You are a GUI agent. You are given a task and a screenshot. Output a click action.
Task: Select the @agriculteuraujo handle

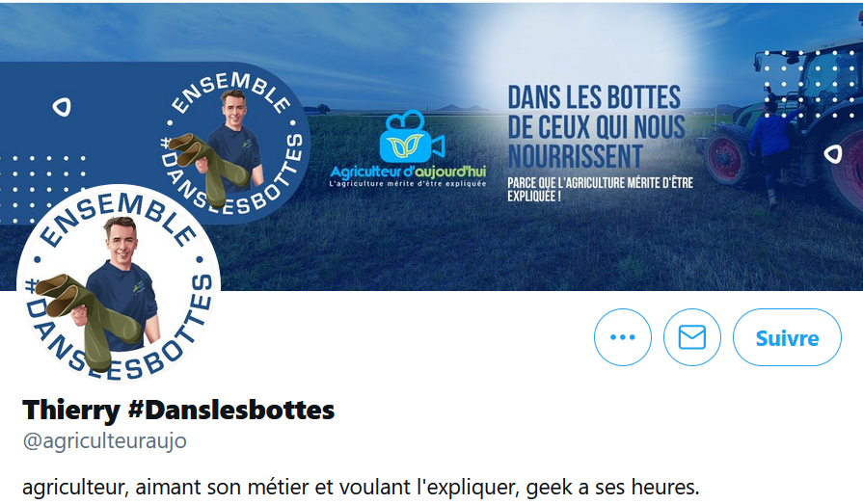pos(104,440)
